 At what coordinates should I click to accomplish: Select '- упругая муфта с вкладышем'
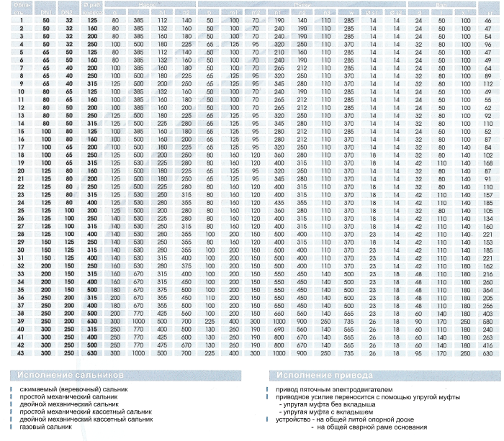326,412
